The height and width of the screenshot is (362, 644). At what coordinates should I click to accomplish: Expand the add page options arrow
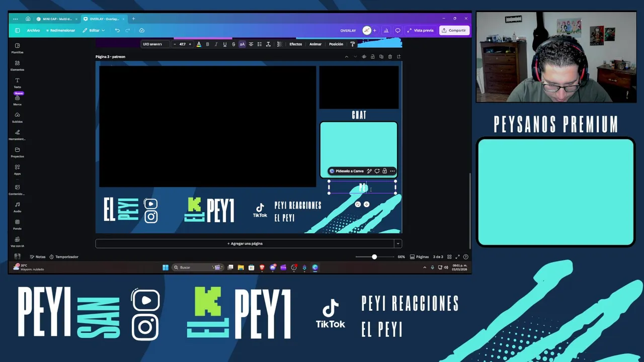point(398,243)
